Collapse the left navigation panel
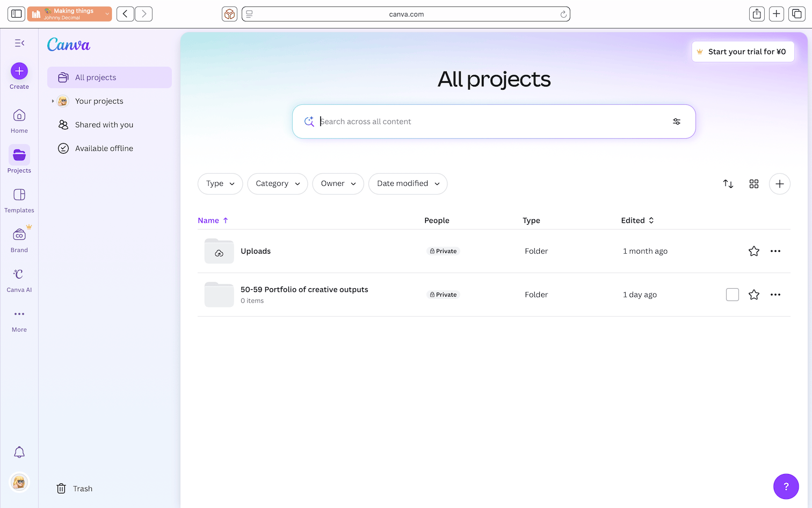 pos(19,42)
